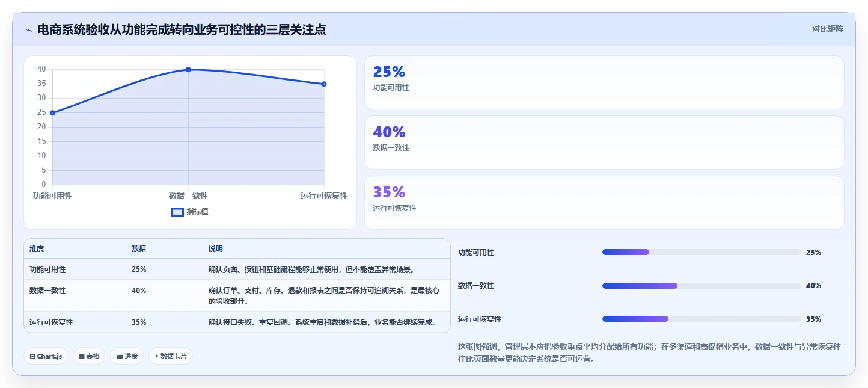Screen dimensions: 868x388
Task: Click the 数据一致性 peak data point
Action: click(x=188, y=70)
